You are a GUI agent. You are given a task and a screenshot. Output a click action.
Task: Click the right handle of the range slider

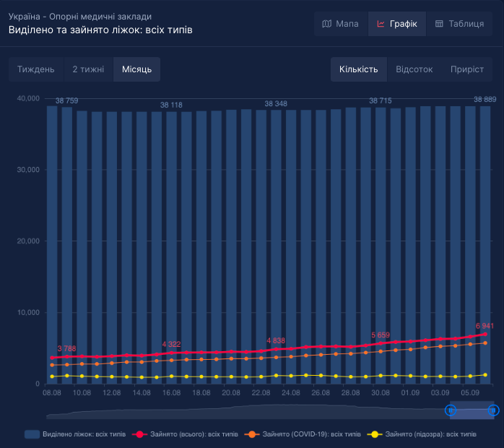pos(494,410)
